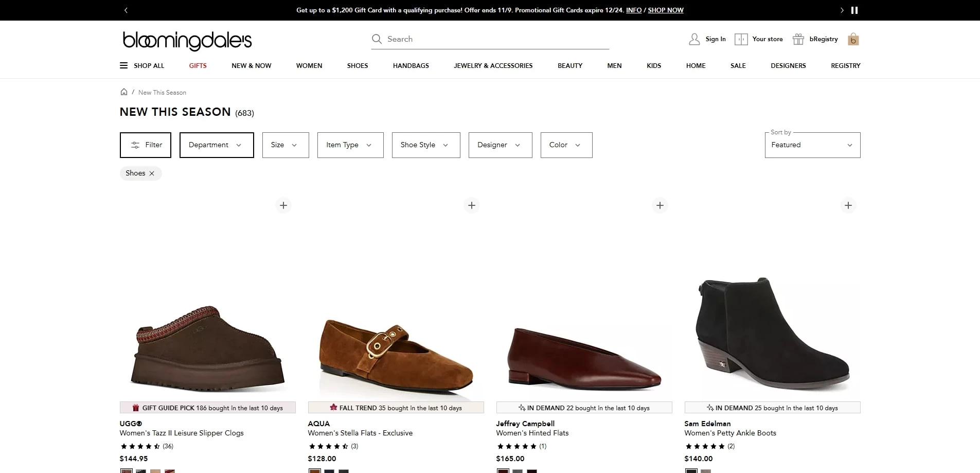Select the black color swatch for Petty Ankle Boots
This screenshot has height=473, width=980.
point(691,471)
